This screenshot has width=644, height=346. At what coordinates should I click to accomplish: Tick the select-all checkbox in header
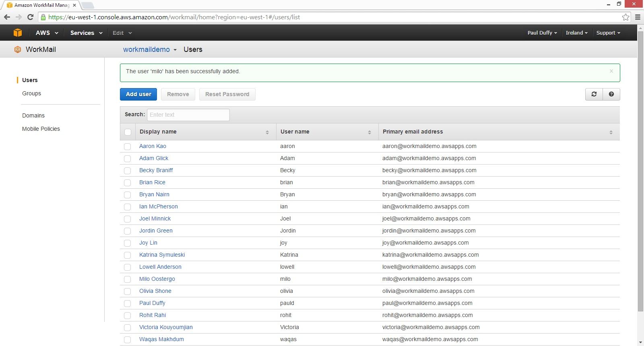click(128, 132)
